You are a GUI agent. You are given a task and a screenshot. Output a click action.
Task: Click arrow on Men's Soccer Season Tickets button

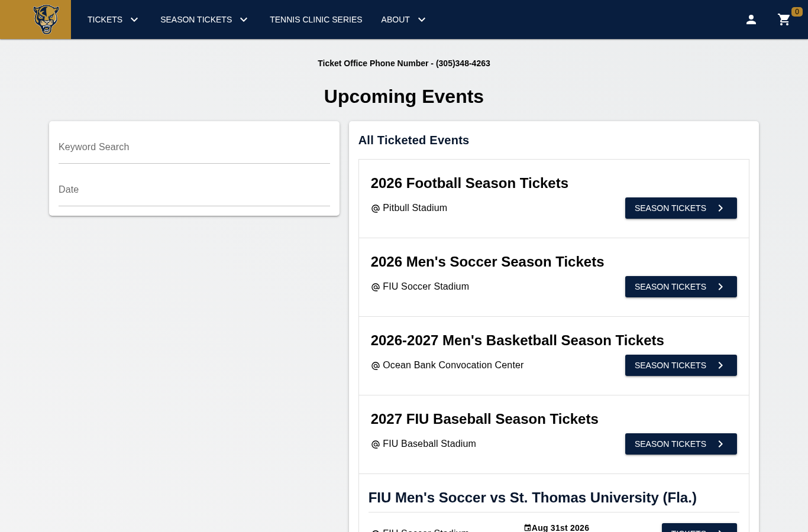click(720, 287)
